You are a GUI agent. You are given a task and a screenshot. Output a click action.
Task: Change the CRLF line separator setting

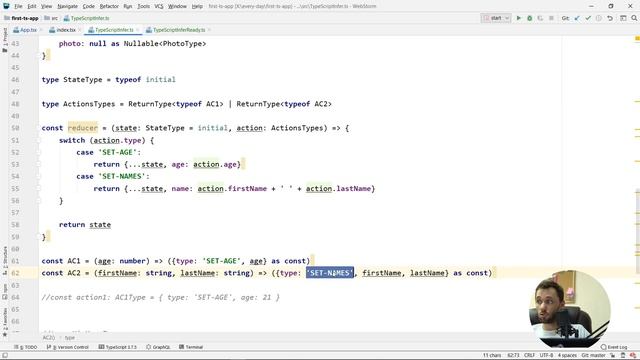pyautogui.click(x=529, y=356)
